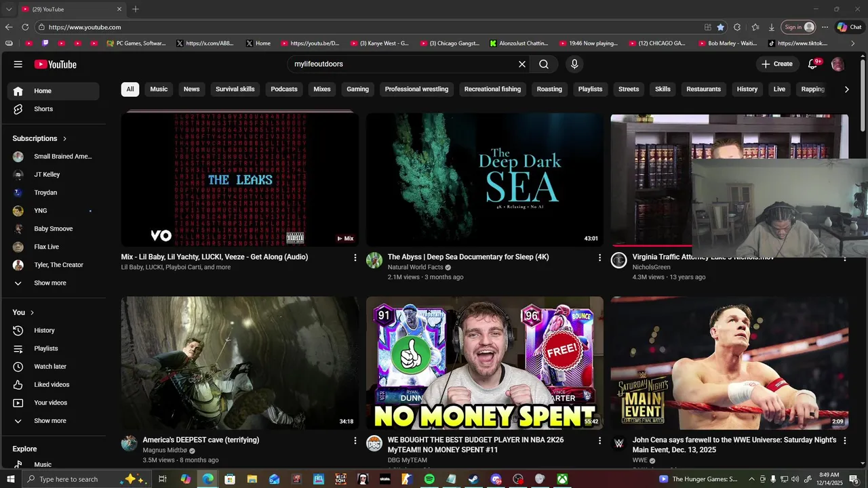Open options for America's DEEPEST cave video
868x488 pixels.
[x=355, y=441]
